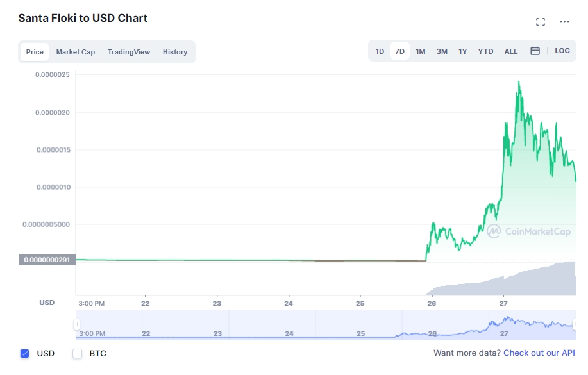Choose the 1M time range
This screenshot has width=588, height=375.
click(x=421, y=51)
